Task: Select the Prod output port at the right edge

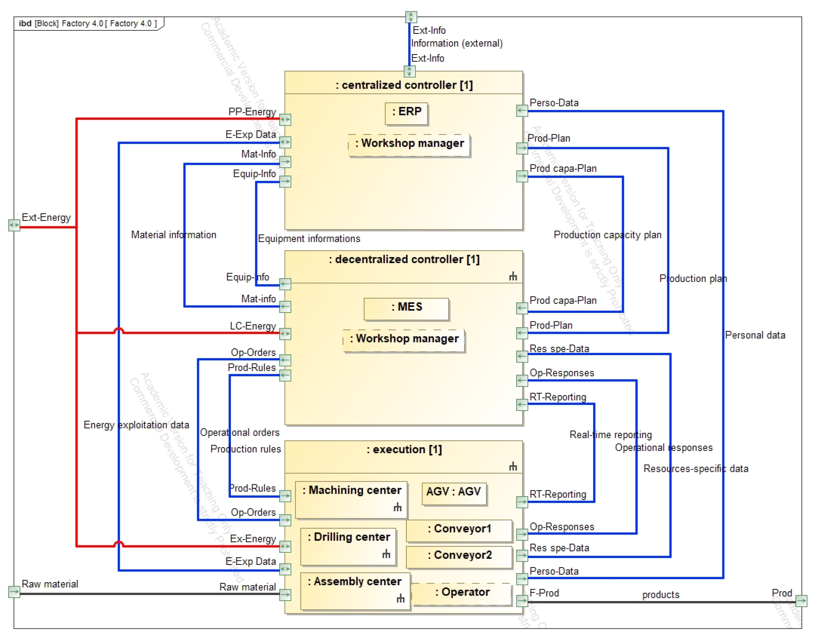Action: click(x=801, y=601)
